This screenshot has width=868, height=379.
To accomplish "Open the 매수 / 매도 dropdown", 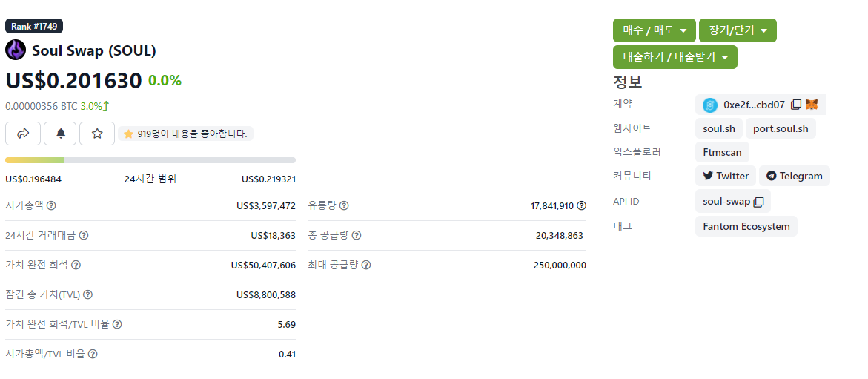I will point(654,30).
